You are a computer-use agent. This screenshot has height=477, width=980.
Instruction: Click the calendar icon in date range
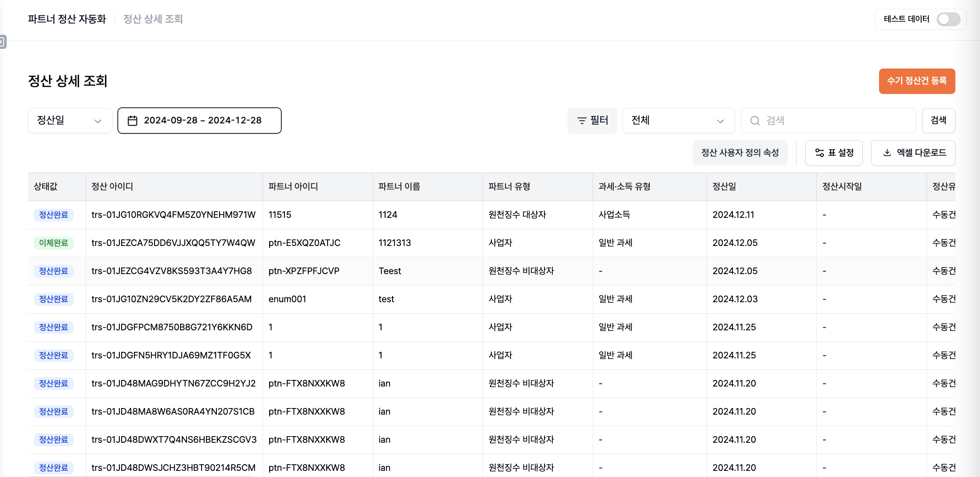pos(132,121)
